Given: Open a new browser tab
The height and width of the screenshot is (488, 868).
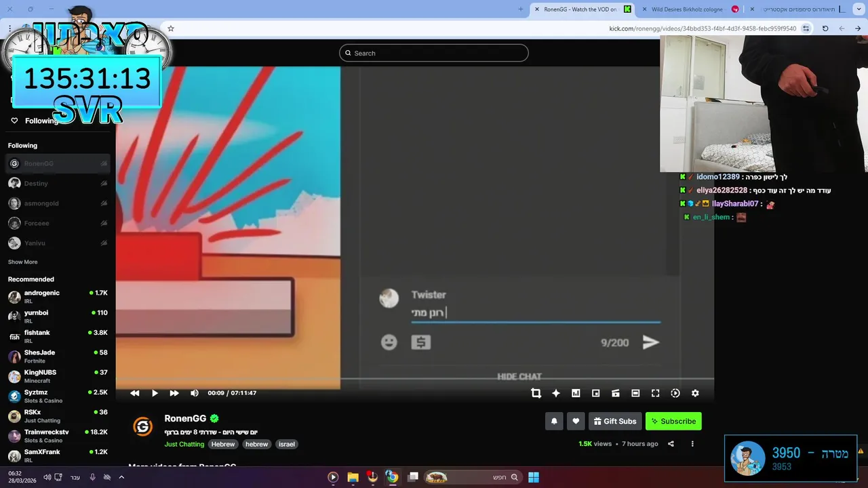Looking at the screenshot, I should click(x=520, y=9).
